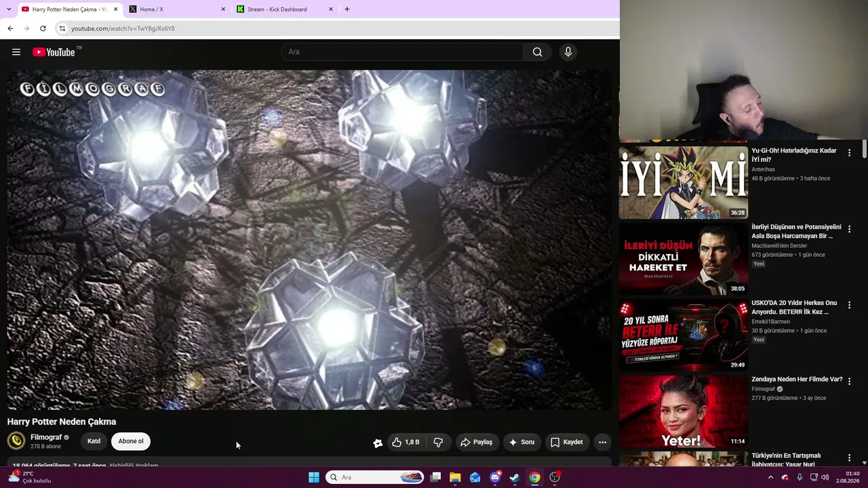Open options for the Türkiye'nin En Tartışmalı video
868x488 pixels.
click(849, 458)
